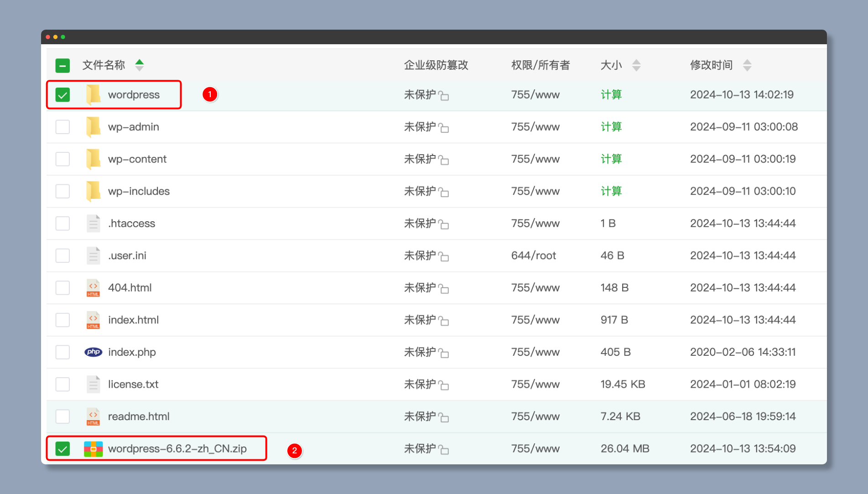Click the file name .htaccess
This screenshot has height=494, width=868.
click(x=132, y=224)
